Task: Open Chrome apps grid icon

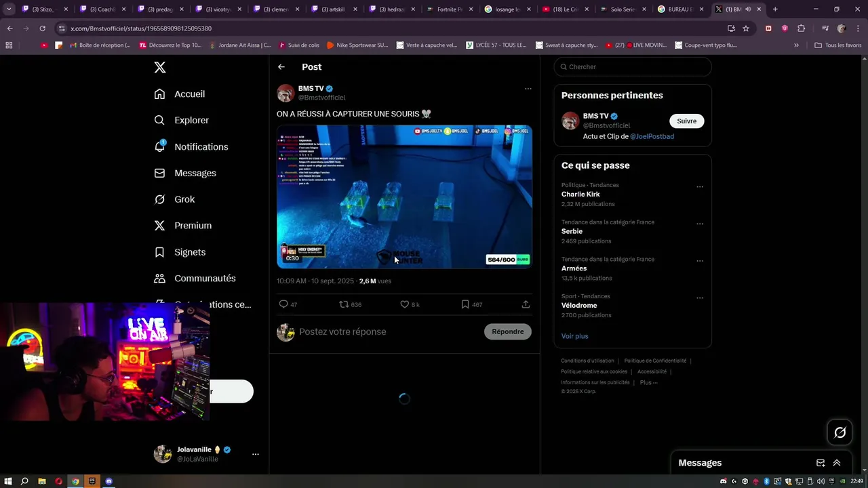Action: click(9, 45)
